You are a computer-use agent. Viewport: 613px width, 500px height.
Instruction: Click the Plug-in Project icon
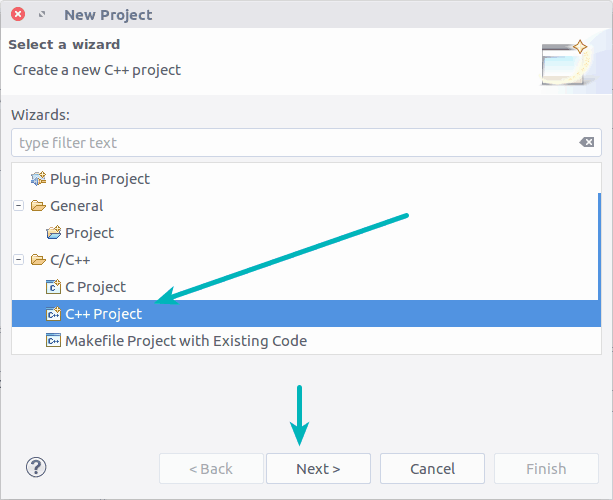click(x=38, y=179)
